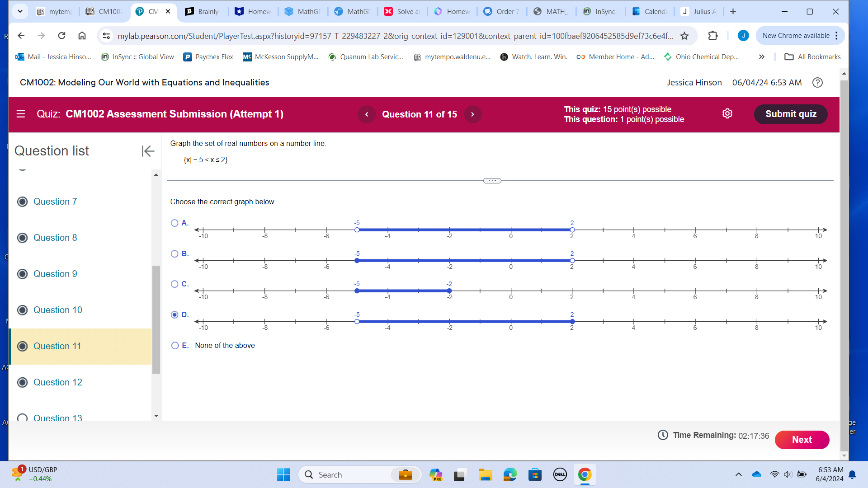The height and width of the screenshot is (488, 868).
Task: Choose option E None of the above
Action: click(175, 346)
